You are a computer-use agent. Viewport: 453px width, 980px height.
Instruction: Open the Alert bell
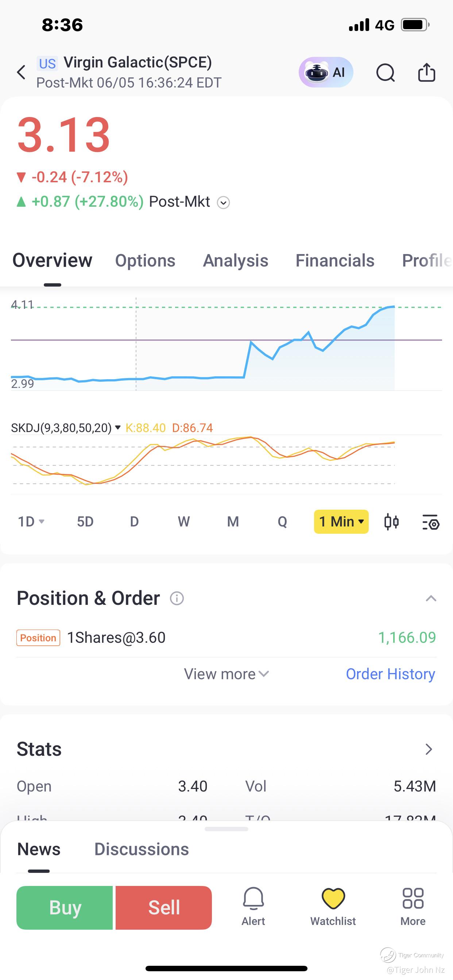(253, 907)
